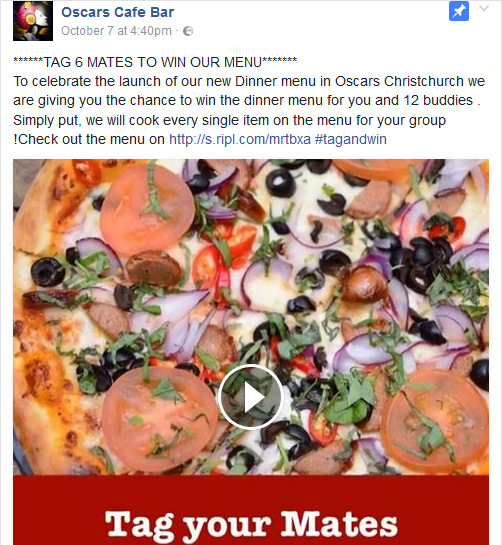Viewport: 502px width, 545px height.
Task: Click the words new Dinner menu in post
Action: (x=263, y=81)
